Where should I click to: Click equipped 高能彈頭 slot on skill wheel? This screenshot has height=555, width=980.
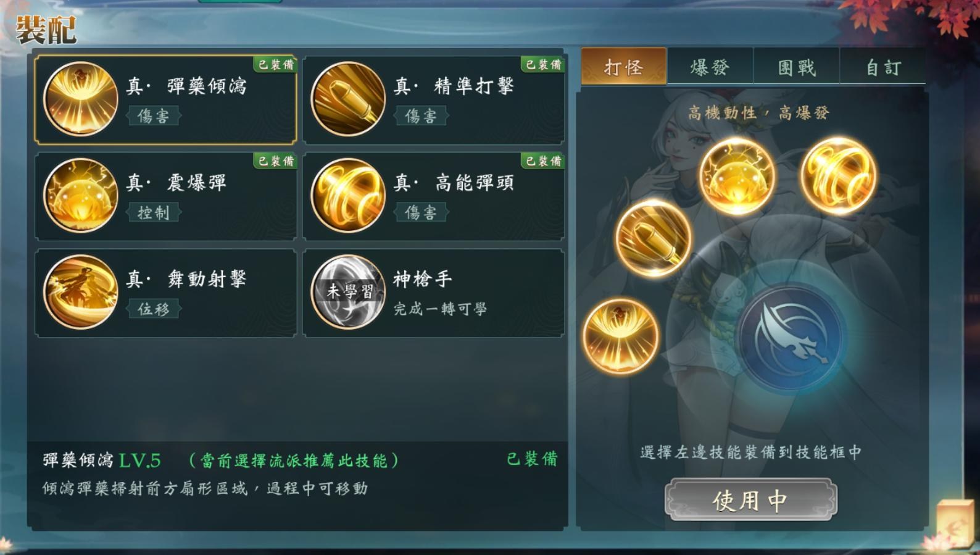pyautogui.click(x=838, y=175)
